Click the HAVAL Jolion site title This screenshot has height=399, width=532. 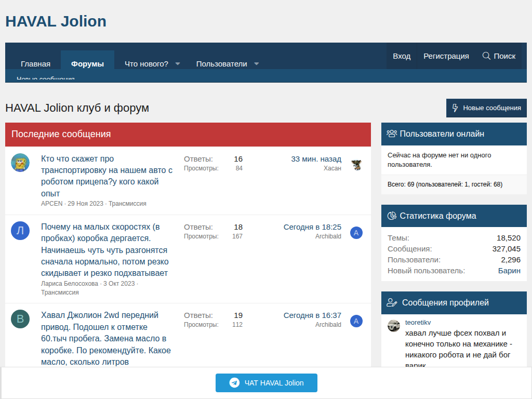pyautogui.click(x=56, y=21)
